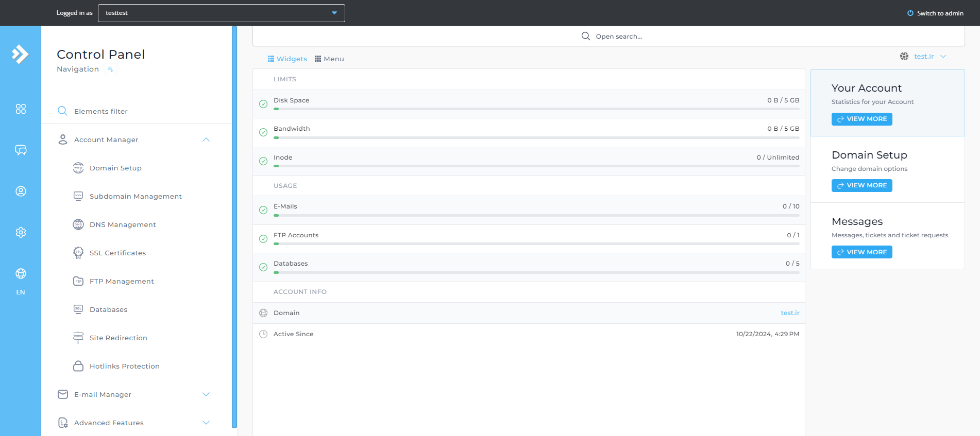Open the test.ir domain selector dropdown

(924, 57)
